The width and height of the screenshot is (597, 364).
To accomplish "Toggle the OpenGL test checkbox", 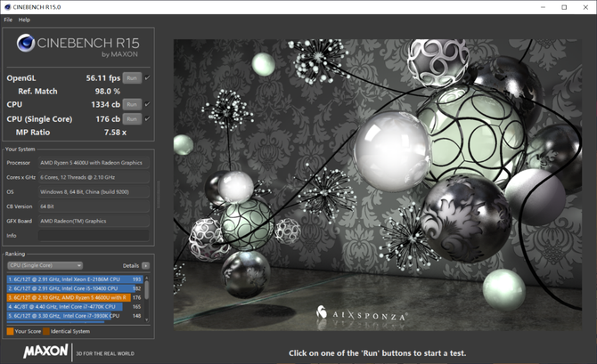I will (x=147, y=78).
